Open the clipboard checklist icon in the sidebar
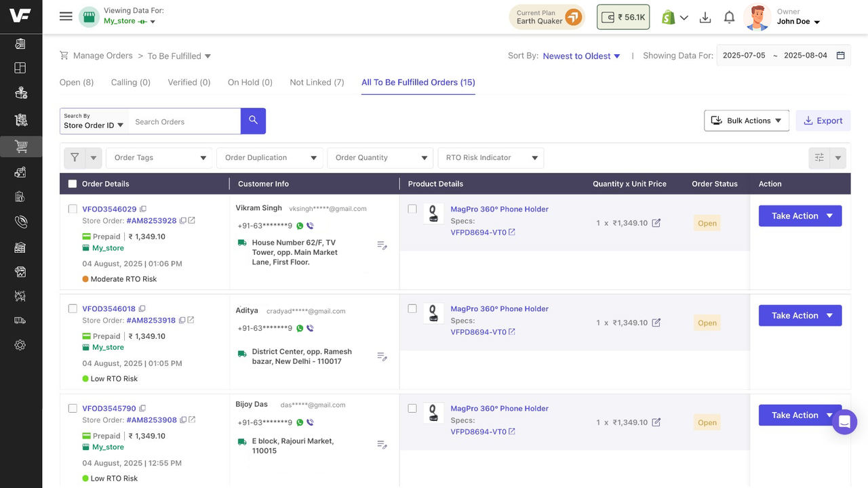 click(20, 44)
